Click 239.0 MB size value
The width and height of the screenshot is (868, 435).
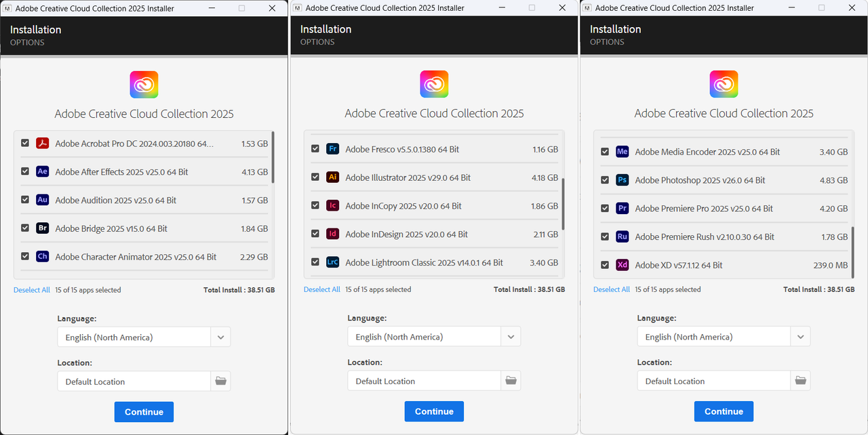[x=831, y=265]
